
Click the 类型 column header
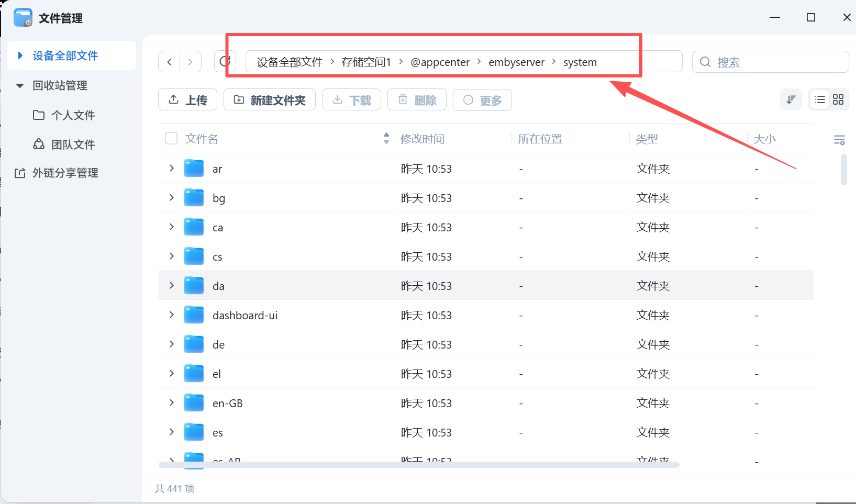click(647, 139)
